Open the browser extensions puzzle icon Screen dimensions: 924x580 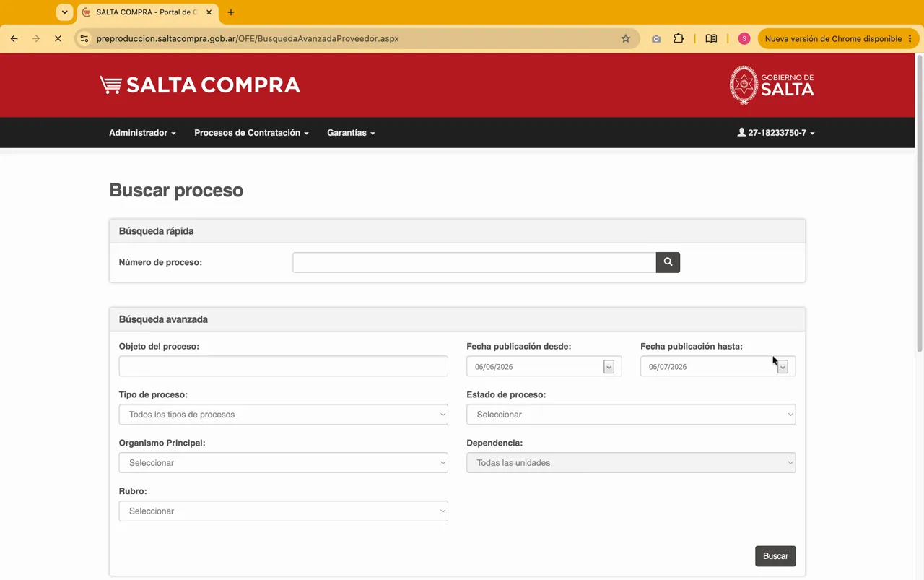[679, 38]
